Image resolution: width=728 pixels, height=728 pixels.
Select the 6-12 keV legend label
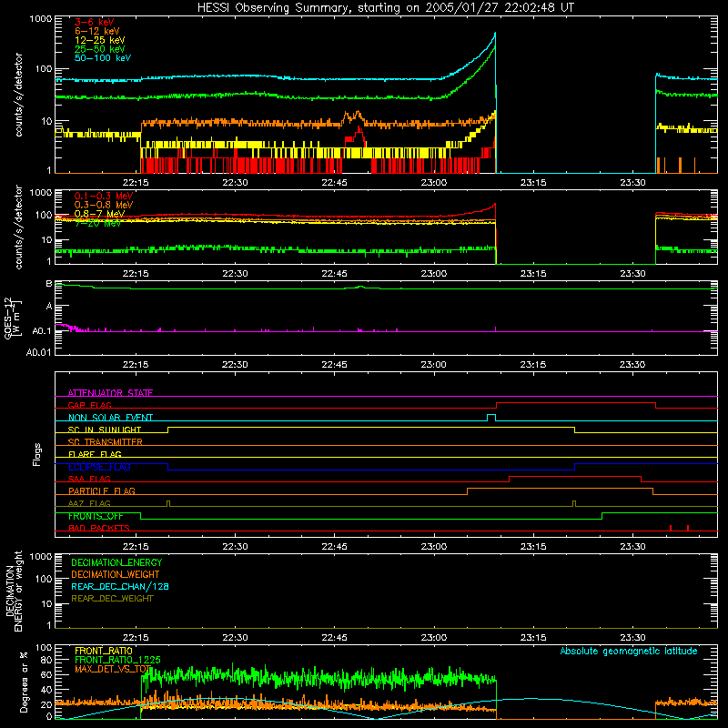click(96, 31)
